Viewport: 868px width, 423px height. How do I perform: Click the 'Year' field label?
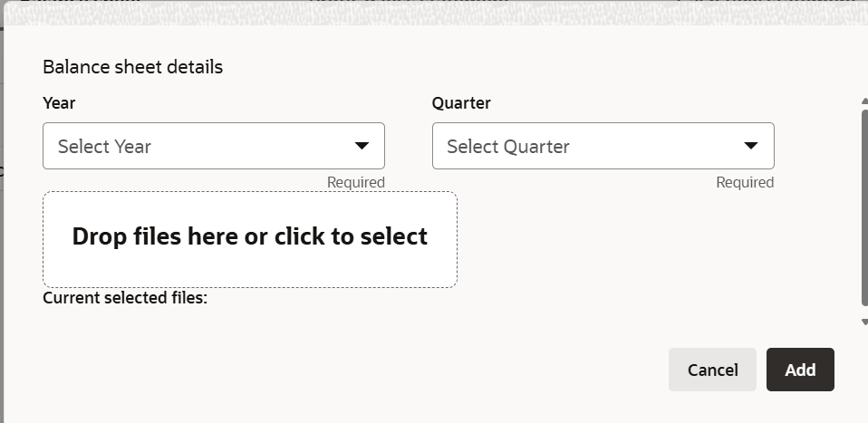59,103
